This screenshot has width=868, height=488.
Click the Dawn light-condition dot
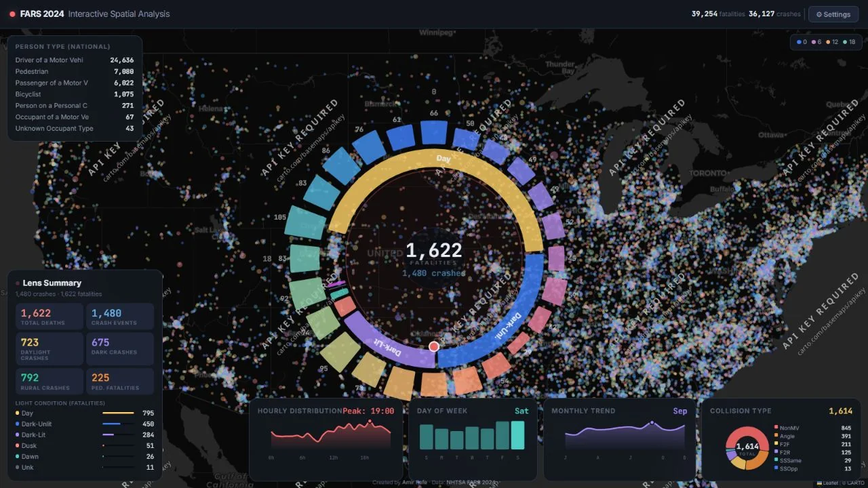point(18,456)
